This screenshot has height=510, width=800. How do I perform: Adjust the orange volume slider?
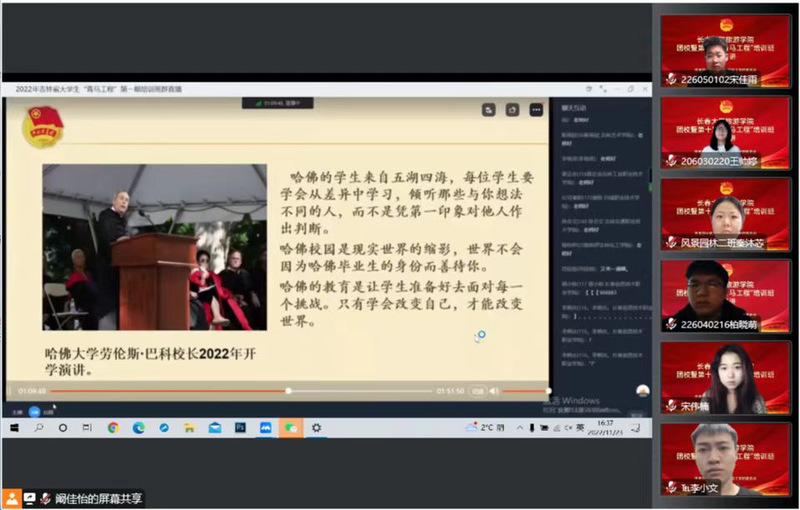point(526,391)
